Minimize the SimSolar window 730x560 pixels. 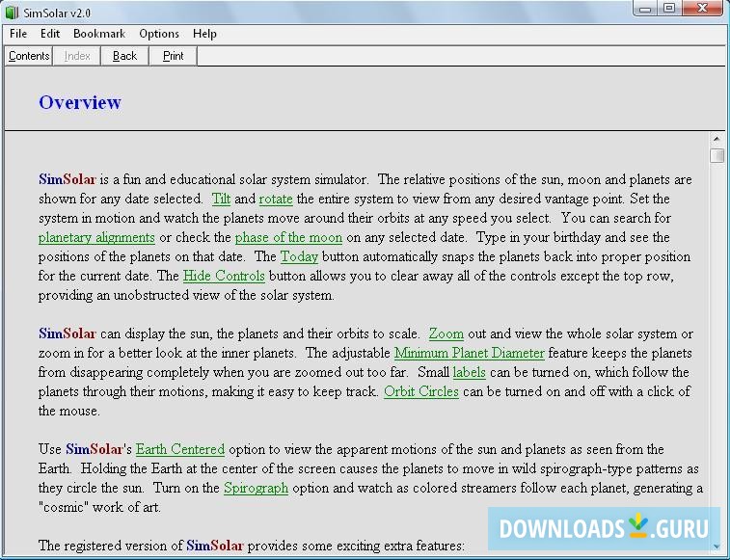pyautogui.click(x=645, y=9)
